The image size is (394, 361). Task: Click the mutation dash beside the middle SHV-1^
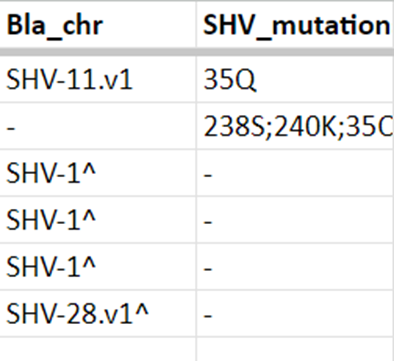point(295,220)
